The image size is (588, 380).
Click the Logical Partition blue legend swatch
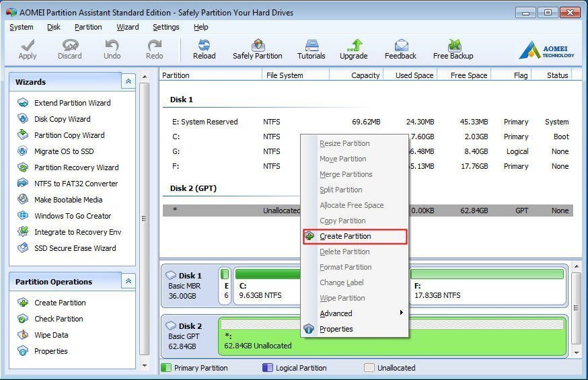(268, 368)
